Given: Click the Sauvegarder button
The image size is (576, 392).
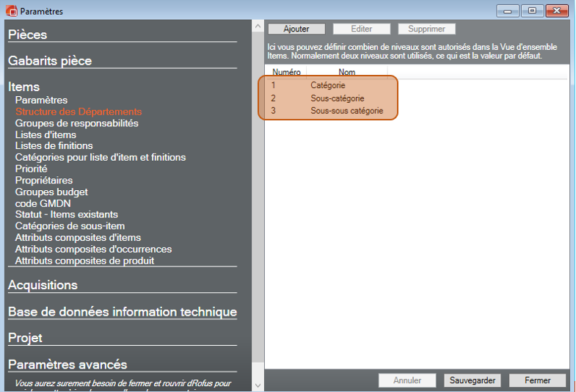Looking at the screenshot, I should click(x=472, y=380).
